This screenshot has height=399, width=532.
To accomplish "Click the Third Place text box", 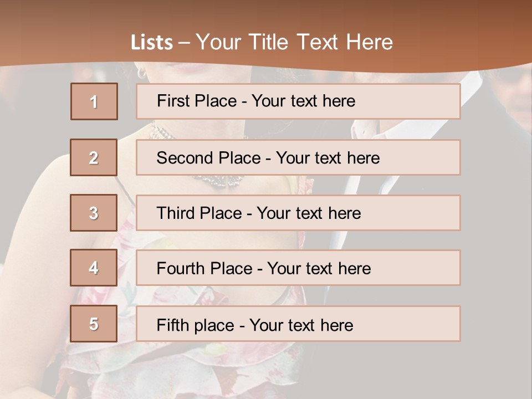I will click(298, 213).
